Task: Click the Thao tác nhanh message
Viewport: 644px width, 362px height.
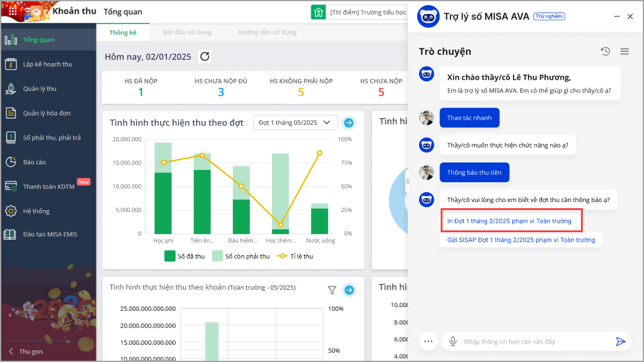Action: (470, 118)
